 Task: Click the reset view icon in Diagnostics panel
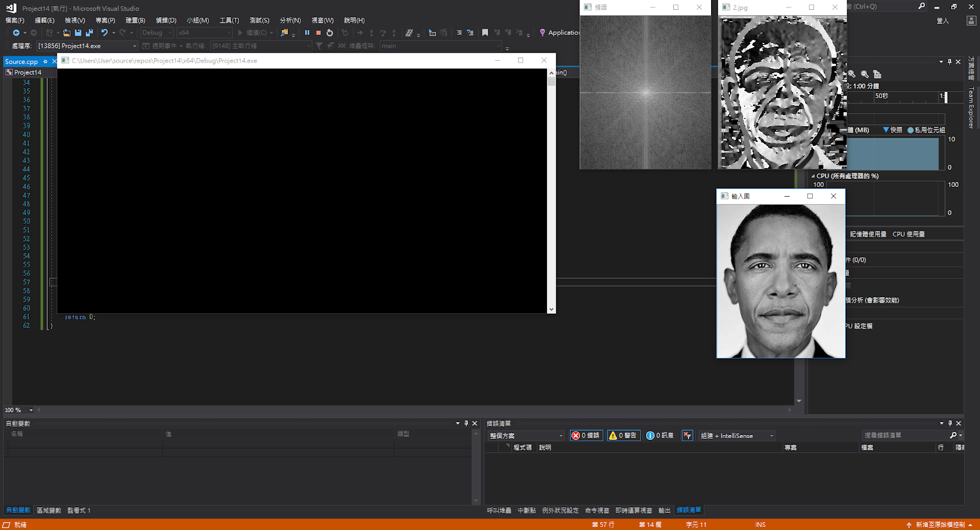(877, 74)
